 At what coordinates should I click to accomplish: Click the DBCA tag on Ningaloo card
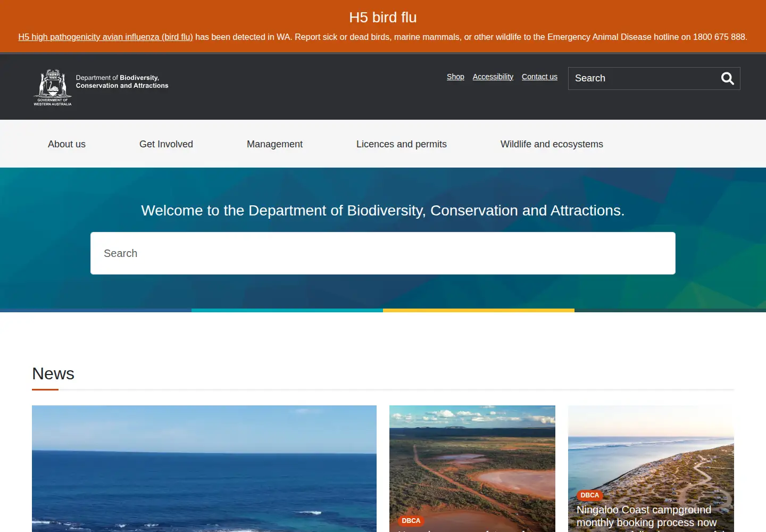[589, 495]
